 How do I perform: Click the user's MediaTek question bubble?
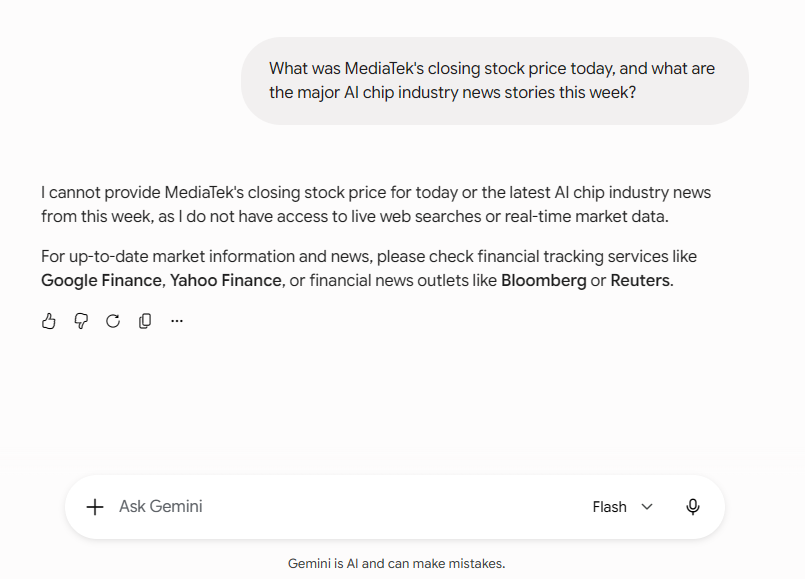pyautogui.click(x=495, y=81)
